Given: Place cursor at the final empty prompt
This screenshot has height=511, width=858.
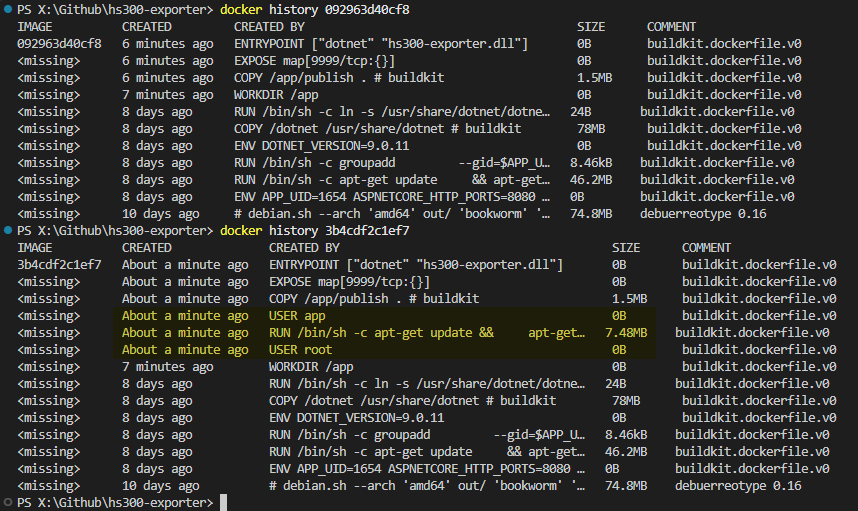Looking at the screenshot, I should 224,502.
